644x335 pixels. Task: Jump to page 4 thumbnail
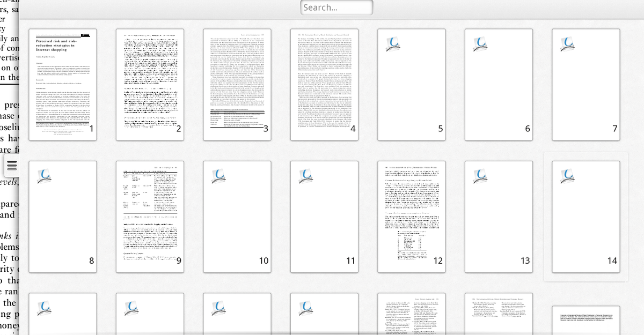tap(324, 85)
